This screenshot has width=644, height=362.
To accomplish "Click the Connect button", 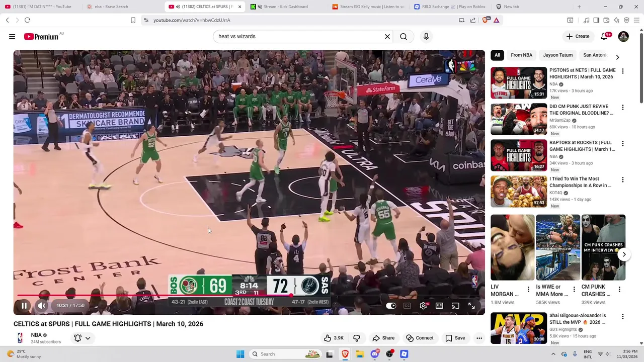I will (420, 338).
